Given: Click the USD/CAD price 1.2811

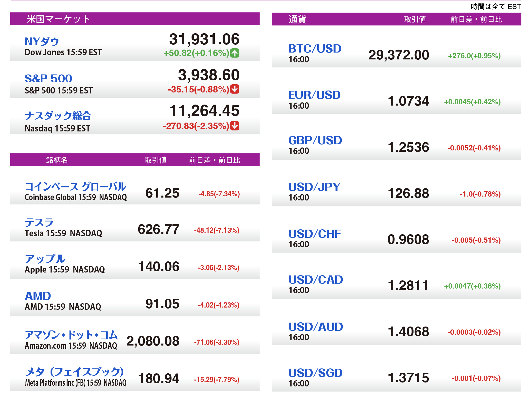Looking at the screenshot, I should pos(408,285).
